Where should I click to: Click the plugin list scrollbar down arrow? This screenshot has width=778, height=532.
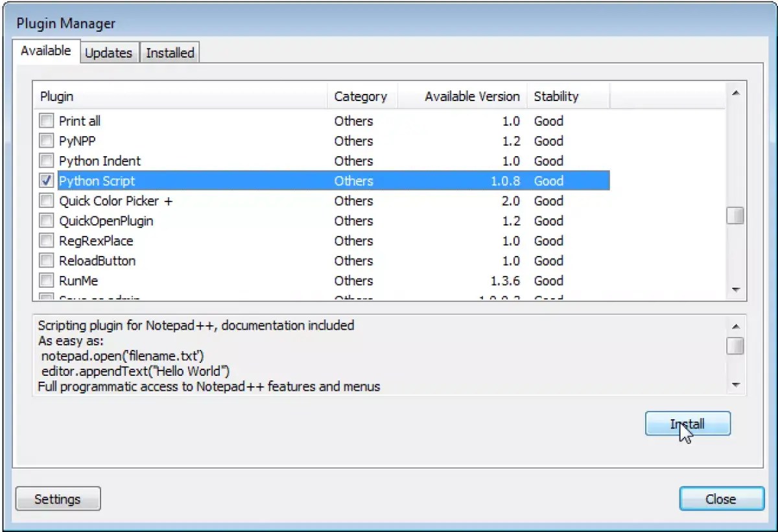pos(736,290)
